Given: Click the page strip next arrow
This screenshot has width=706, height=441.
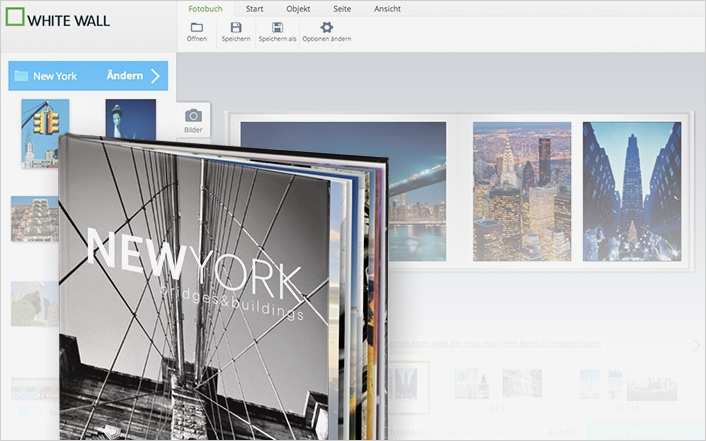Looking at the screenshot, I should click(696, 345).
